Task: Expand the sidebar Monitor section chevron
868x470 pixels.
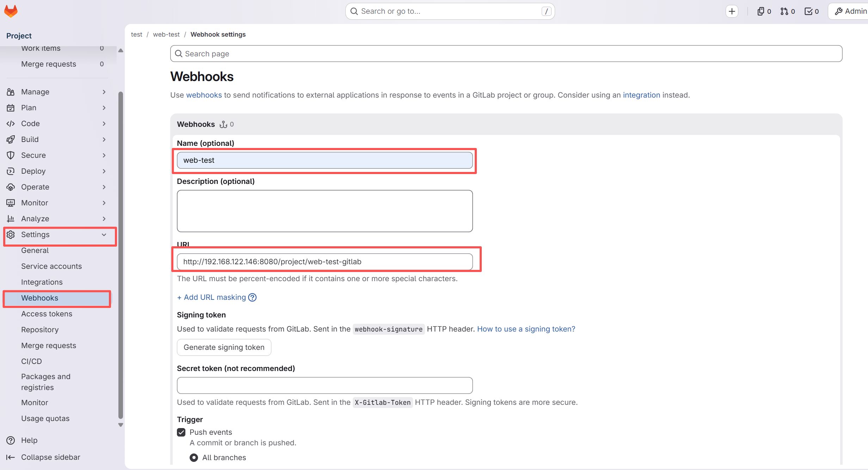Action: (104, 203)
